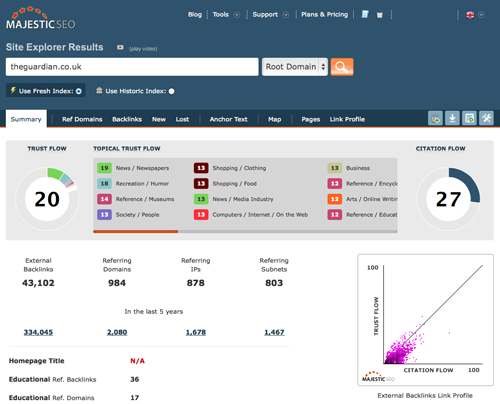Screen dimensions: 500x404
Task: Expand the Tools menu arrow
Action: [237, 15]
